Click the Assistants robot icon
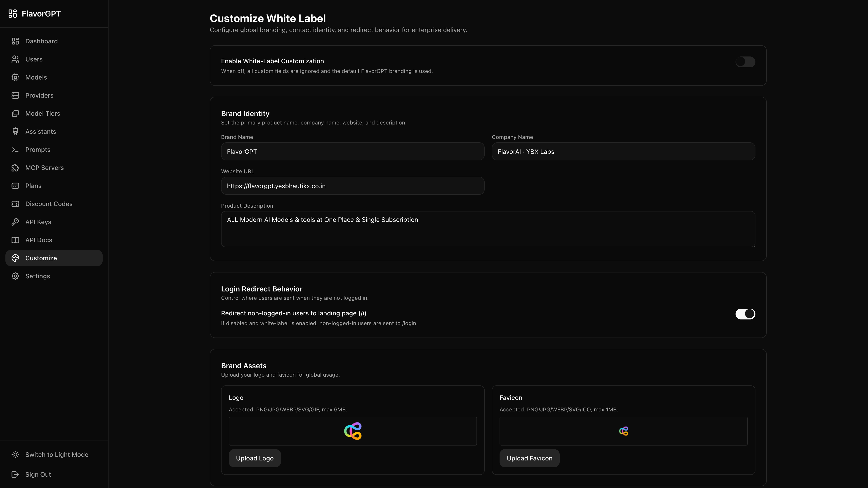 click(x=15, y=132)
